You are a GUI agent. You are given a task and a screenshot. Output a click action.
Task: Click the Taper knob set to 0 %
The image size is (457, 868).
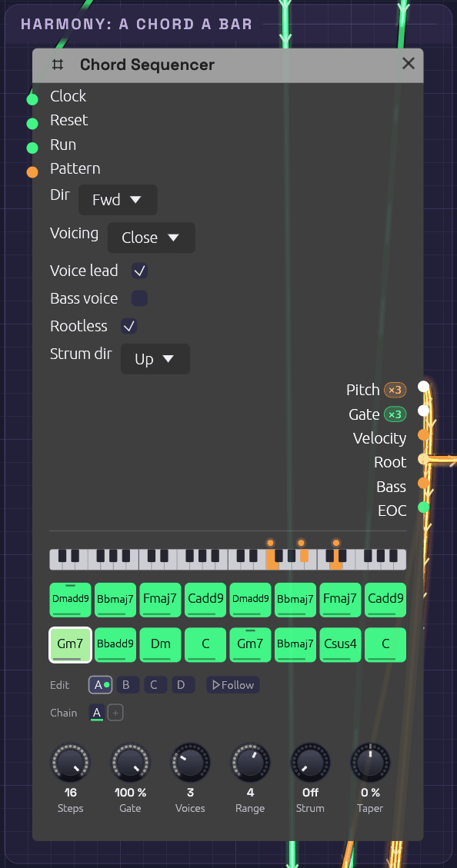click(x=370, y=762)
